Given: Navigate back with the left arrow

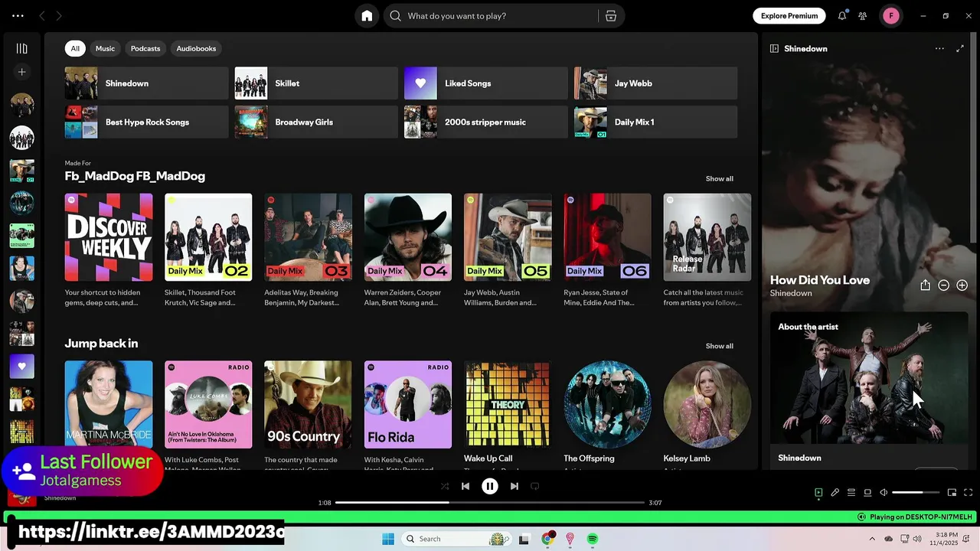Looking at the screenshot, I should [x=42, y=16].
